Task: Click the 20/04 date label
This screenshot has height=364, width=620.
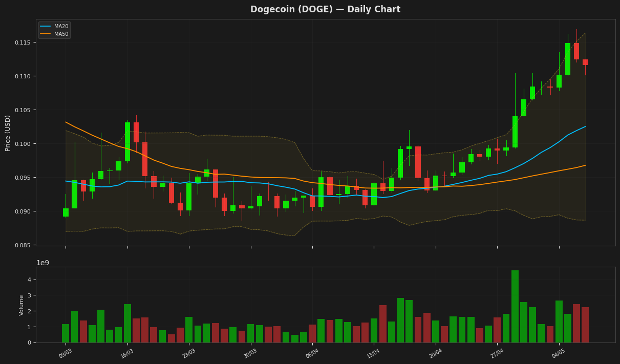Action: coord(436,353)
